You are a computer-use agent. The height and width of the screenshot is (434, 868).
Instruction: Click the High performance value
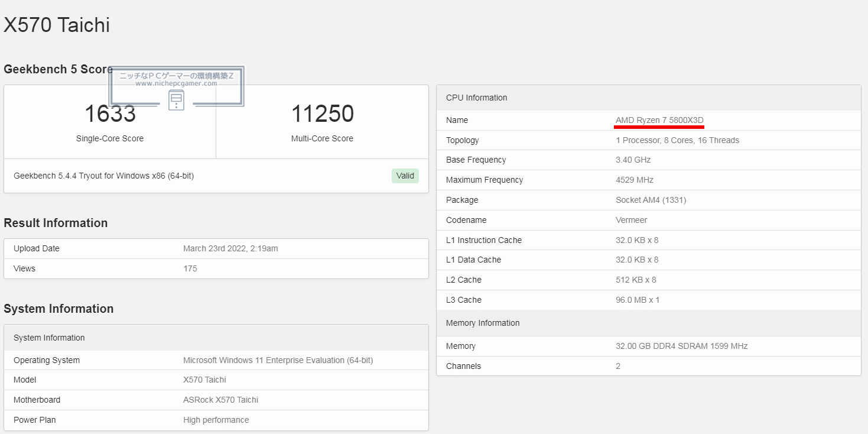click(x=216, y=420)
